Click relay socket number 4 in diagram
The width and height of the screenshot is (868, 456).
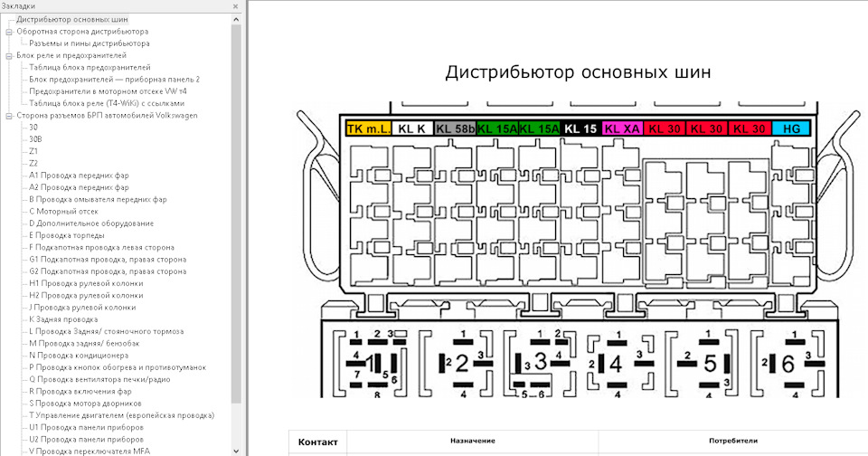[616, 364]
